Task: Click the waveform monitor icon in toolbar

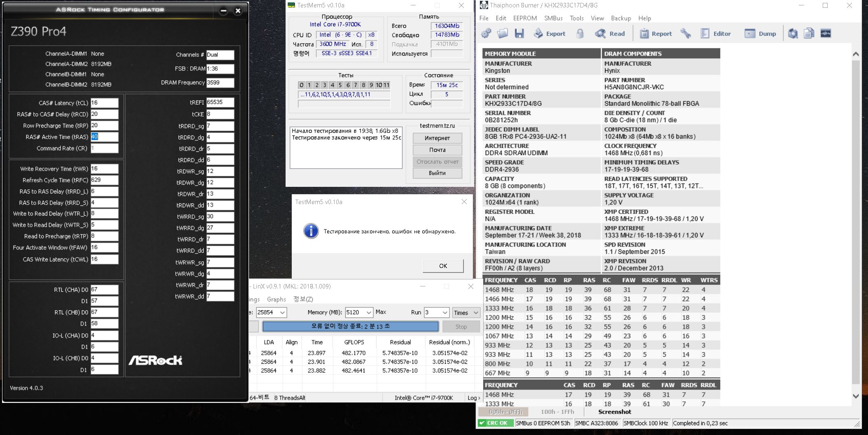Action: pos(826,34)
